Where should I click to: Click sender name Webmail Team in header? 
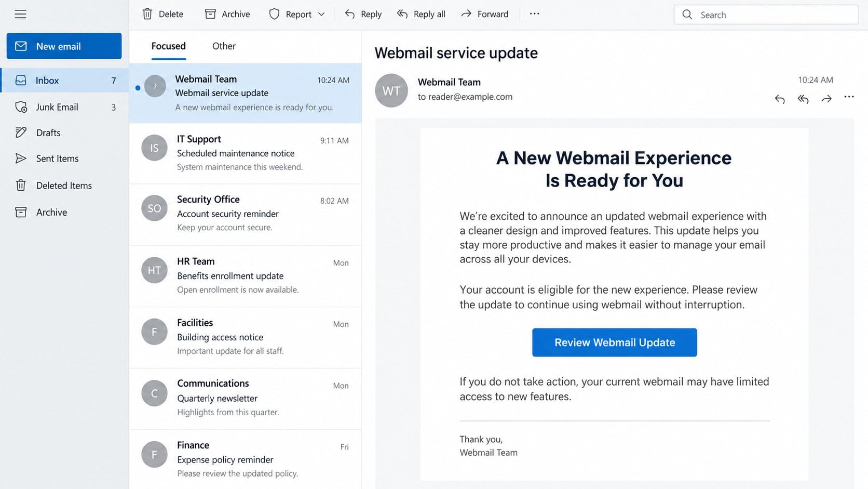coord(449,82)
